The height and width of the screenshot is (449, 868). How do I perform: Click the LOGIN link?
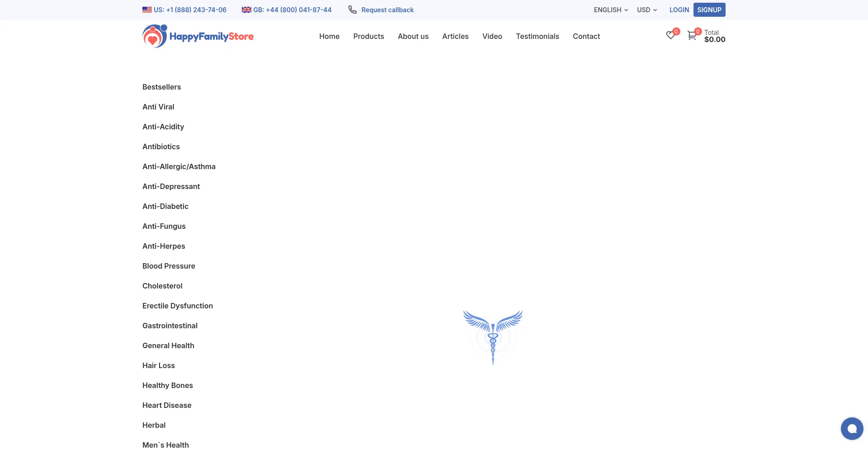coord(679,10)
